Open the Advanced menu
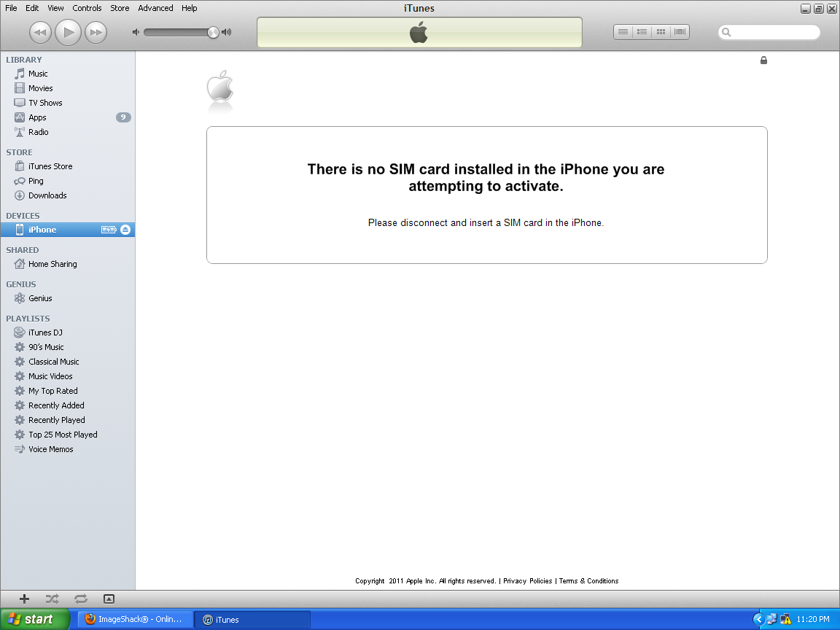The width and height of the screenshot is (840, 630). 155,8
